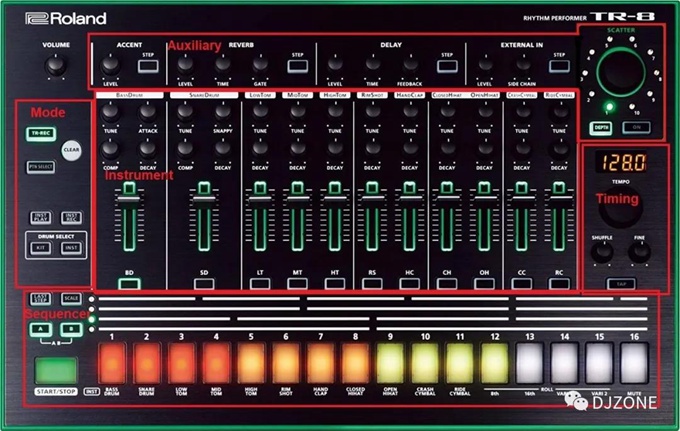Select the MT instrument button
The height and width of the screenshot is (431, 680).
298,284
